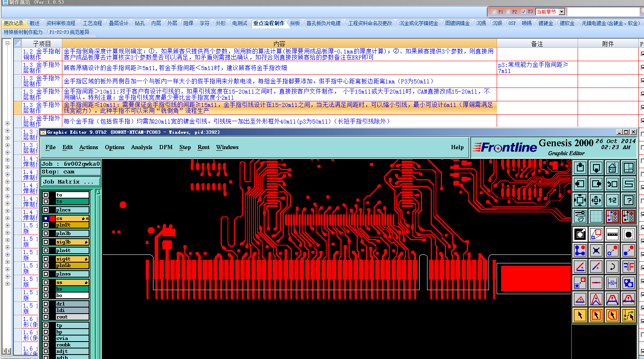Switch to the OSP tab

(x=512, y=24)
